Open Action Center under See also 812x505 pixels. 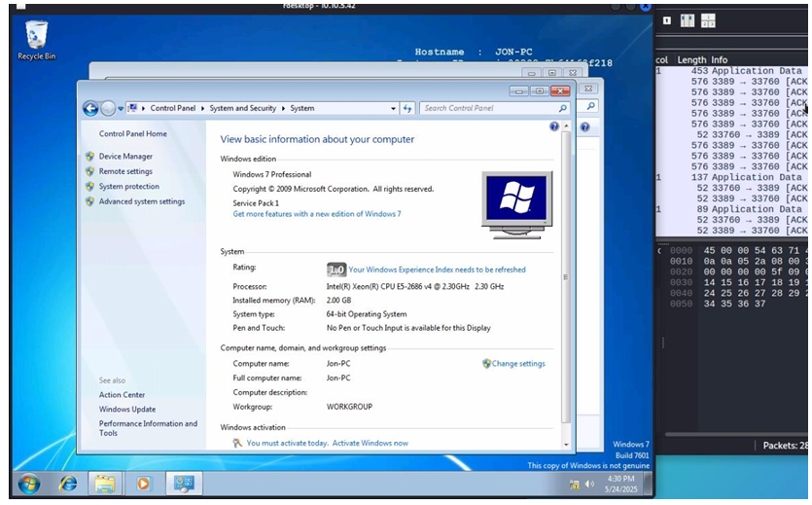122,395
